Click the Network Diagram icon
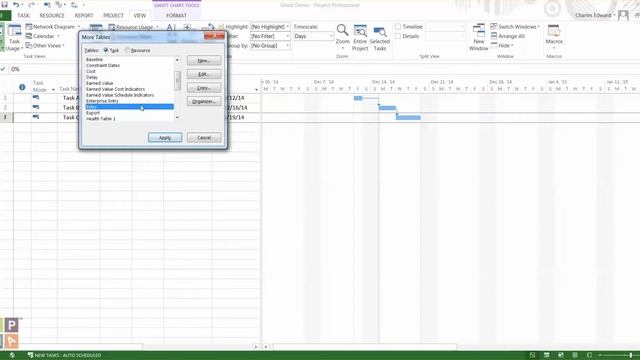This screenshot has width=640, height=360. click(29, 27)
